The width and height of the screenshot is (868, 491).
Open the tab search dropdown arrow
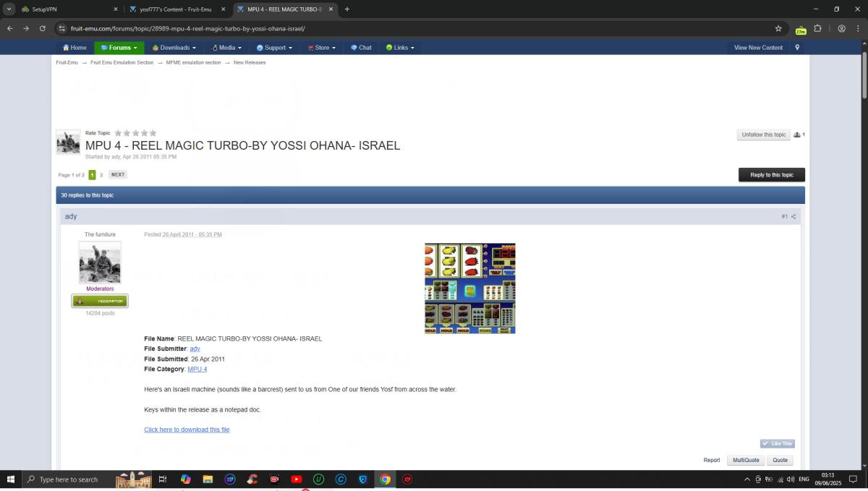[x=9, y=9]
